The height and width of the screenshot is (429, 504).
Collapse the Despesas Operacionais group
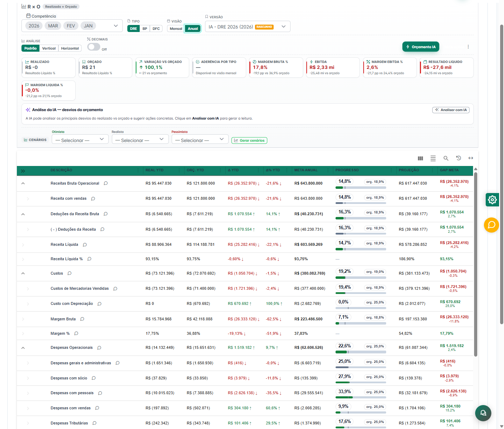click(23, 348)
